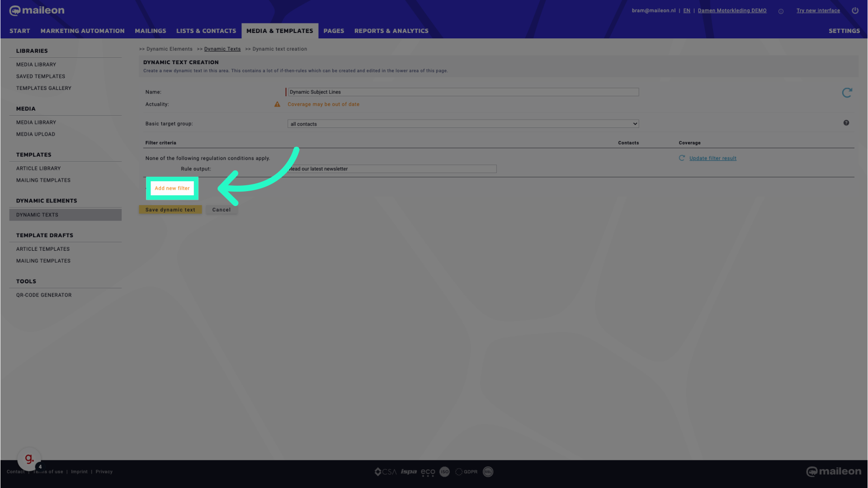Select DYNAMIC TEXTS in sidebar
868x488 pixels.
[x=66, y=215]
